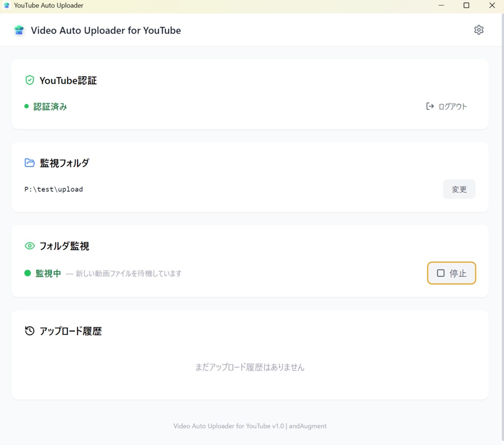Click the eye icon beside フォルダ監視
504x445 pixels.
pyautogui.click(x=30, y=246)
